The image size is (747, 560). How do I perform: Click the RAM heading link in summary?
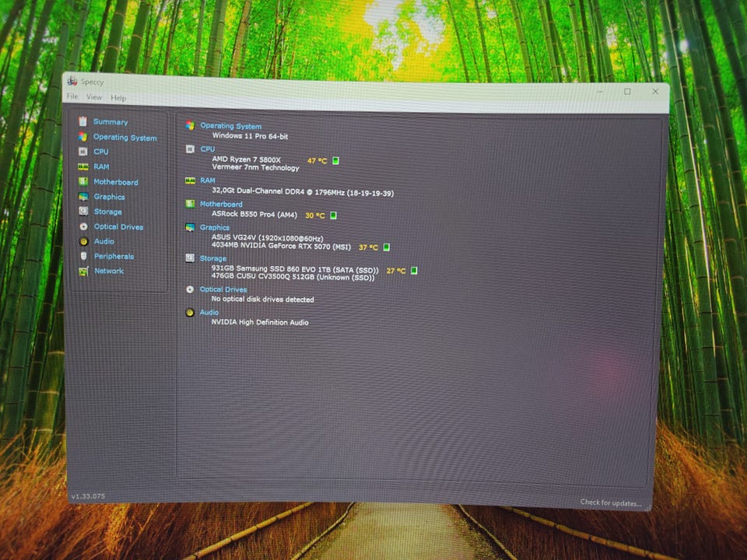pyautogui.click(x=207, y=180)
